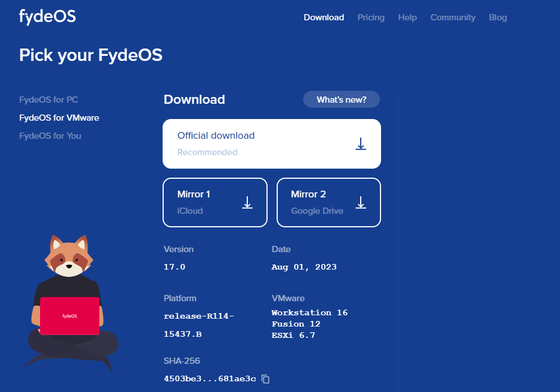Go to the Help nav item
The width and height of the screenshot is (560, 392).
[408, 17]
